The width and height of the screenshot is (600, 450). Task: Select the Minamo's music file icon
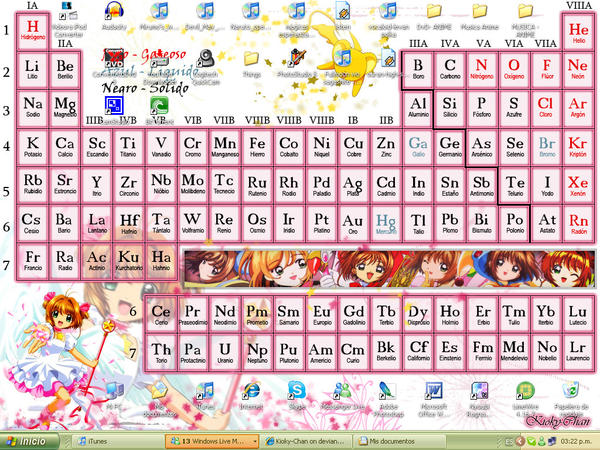tap(159, 11)
